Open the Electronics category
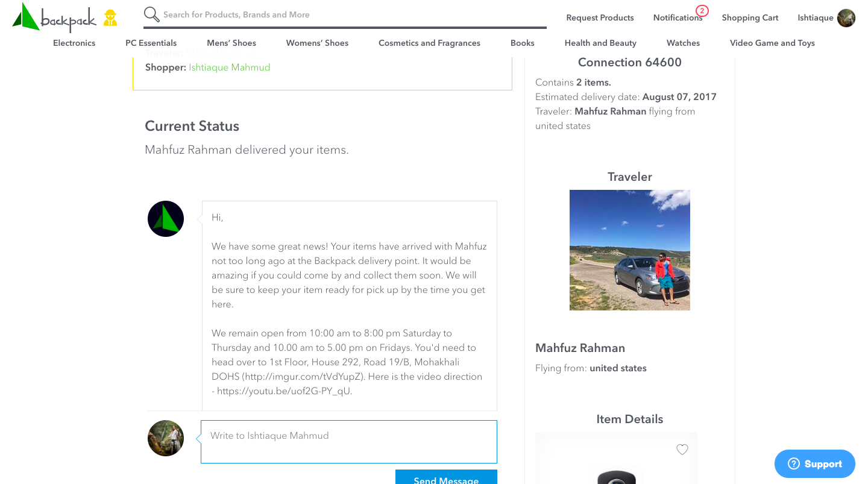 click(74, 43)
